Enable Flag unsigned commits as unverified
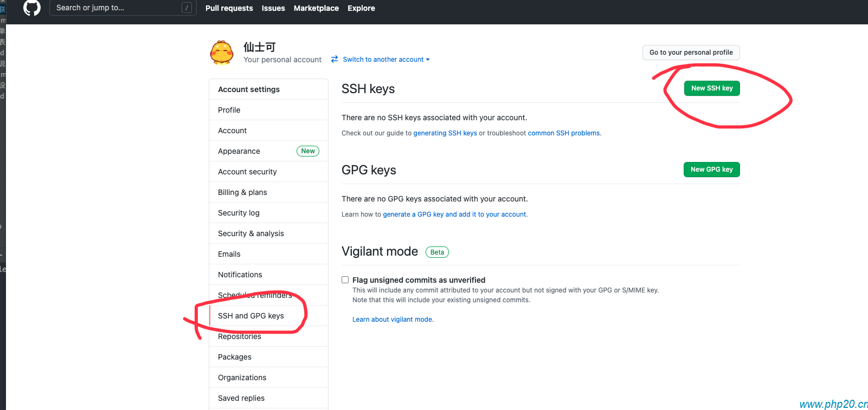This screenshot has height=410, width=868. click(345, 280)
